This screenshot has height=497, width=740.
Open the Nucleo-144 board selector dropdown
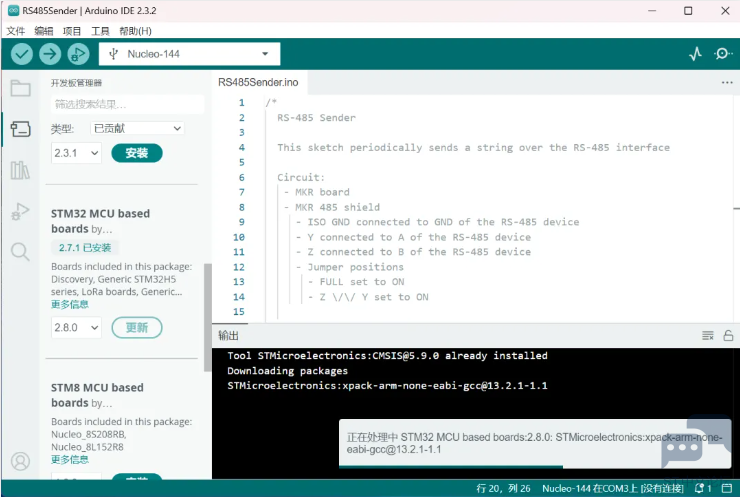click(x=189, y=54)
